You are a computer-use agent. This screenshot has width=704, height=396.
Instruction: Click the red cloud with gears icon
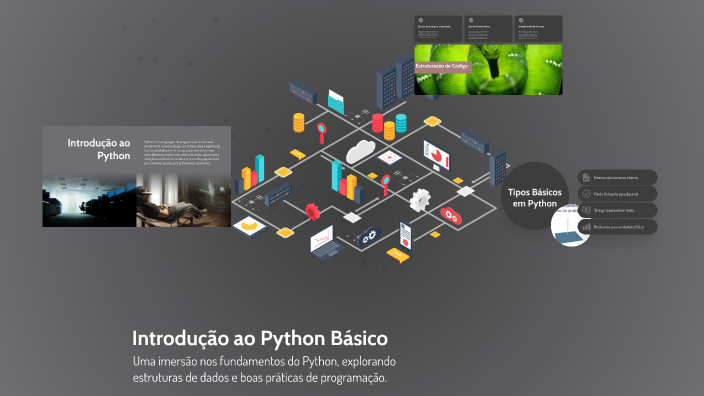click(x=451, y=216)
